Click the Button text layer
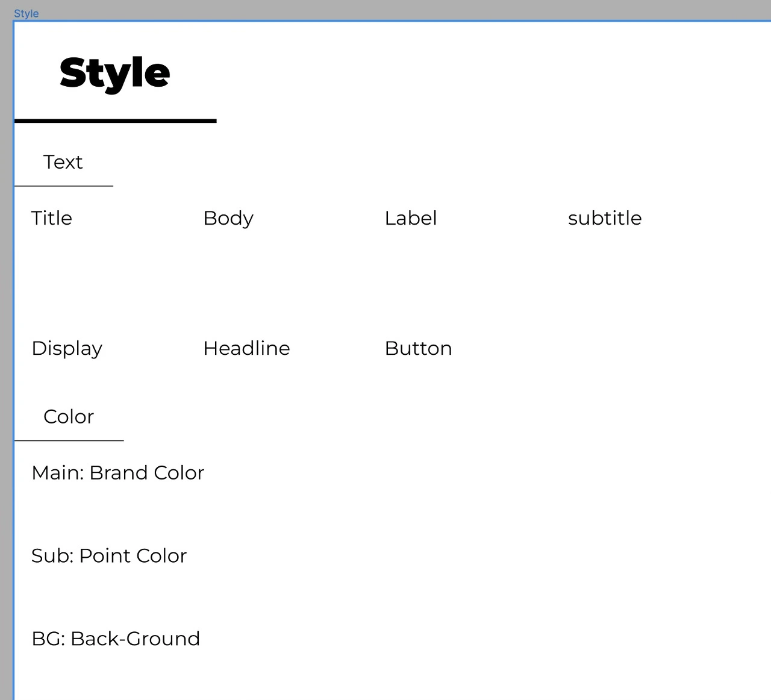771x700 pixels. 419,348
